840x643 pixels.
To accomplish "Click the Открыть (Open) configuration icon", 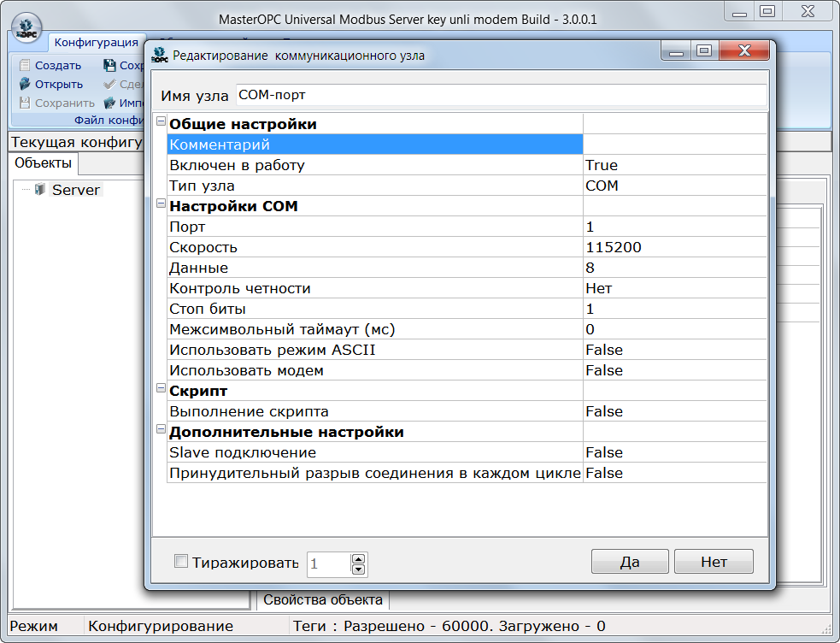I will pyautogui.click(x=25, y=84).
